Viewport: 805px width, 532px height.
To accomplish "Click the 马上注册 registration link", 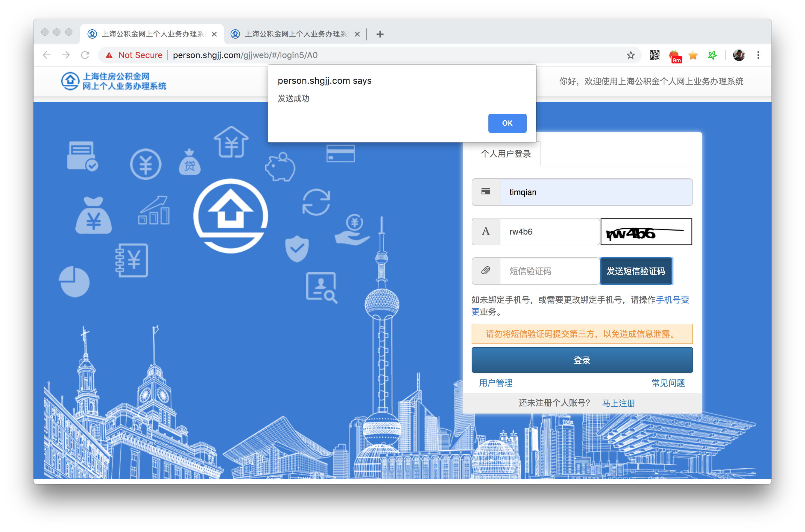I will coord(618,403).
